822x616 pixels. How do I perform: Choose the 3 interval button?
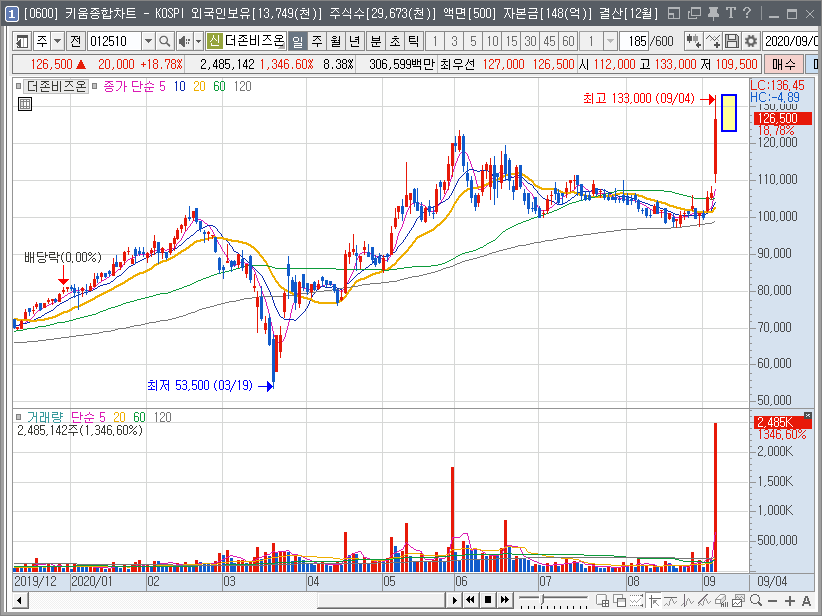click(454, 41)
